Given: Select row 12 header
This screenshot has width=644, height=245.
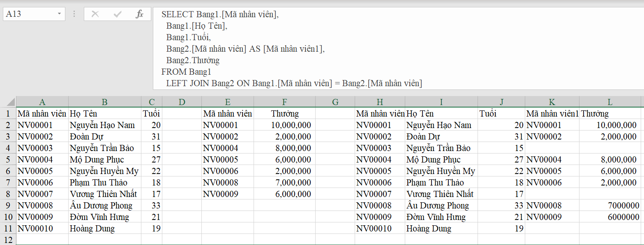Looking at the screenshot, I should [x=8, y=240].
